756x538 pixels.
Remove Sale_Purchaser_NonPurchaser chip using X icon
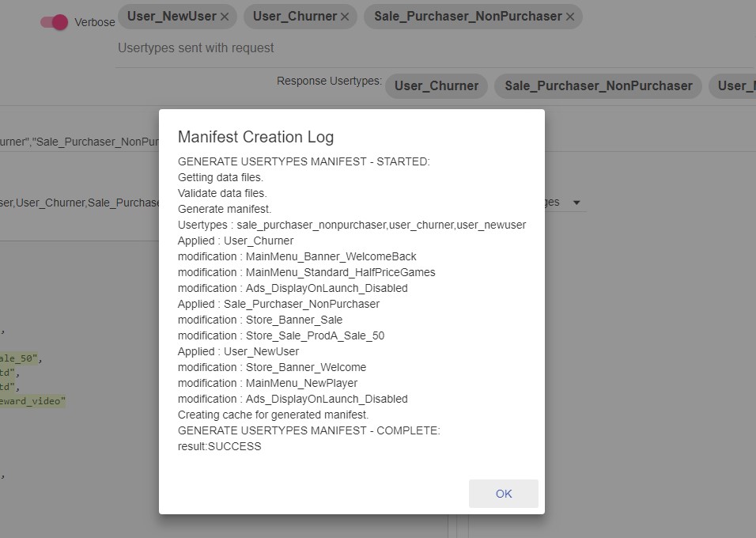[x=570, y=17]
